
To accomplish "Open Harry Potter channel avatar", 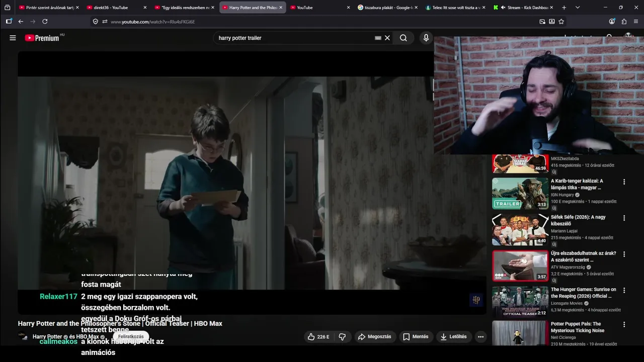I will 23,336.
